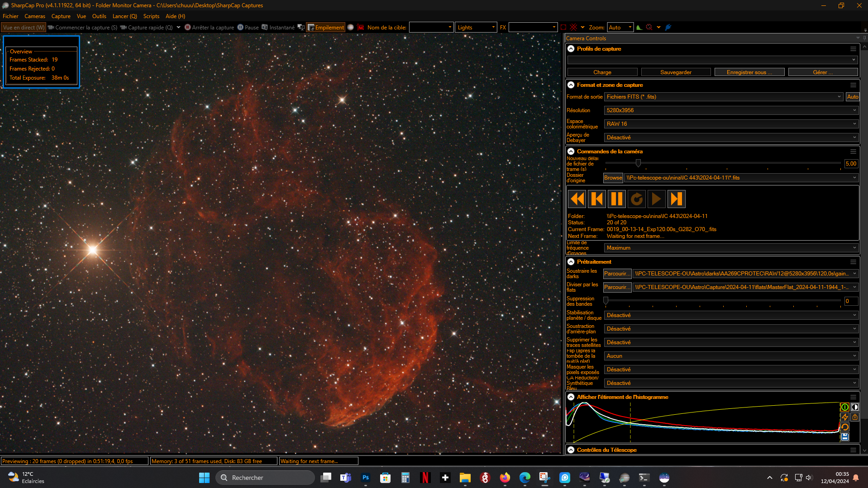Open the Zoom Auto dropdown
The image size is (868, 488).
click(x=620, y=28)
